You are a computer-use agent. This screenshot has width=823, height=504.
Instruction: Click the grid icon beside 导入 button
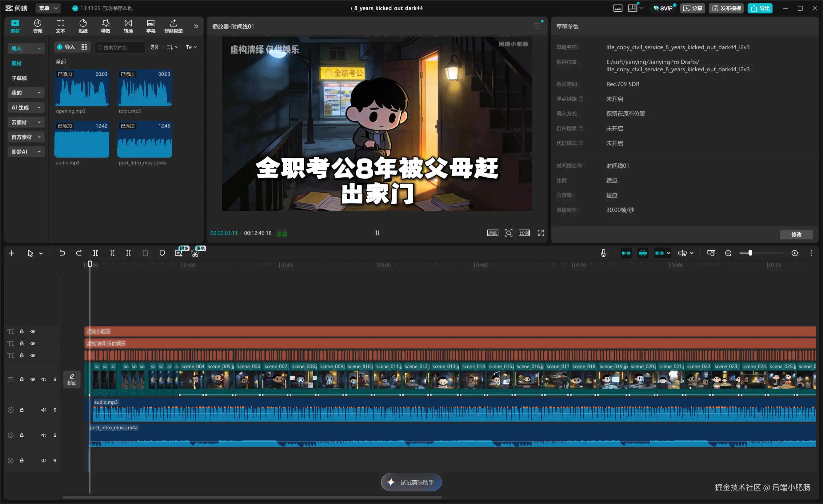coord(85,47)
